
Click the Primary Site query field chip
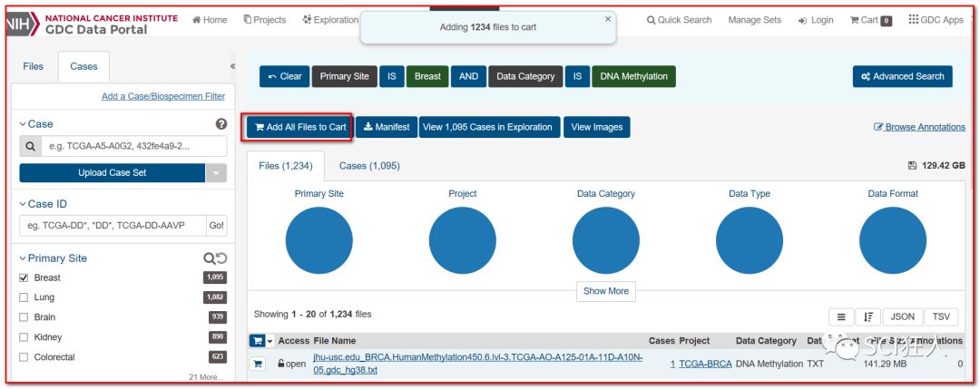345,77
